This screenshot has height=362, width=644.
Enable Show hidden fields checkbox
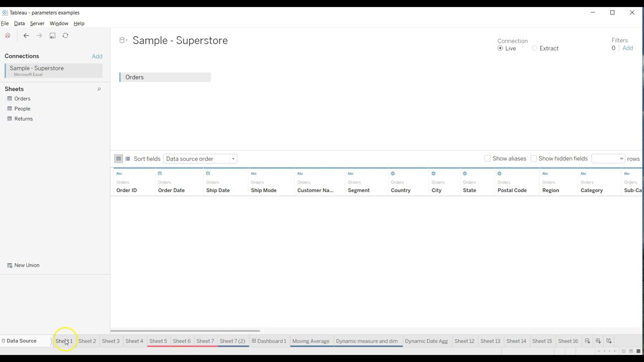click(534, 158)
